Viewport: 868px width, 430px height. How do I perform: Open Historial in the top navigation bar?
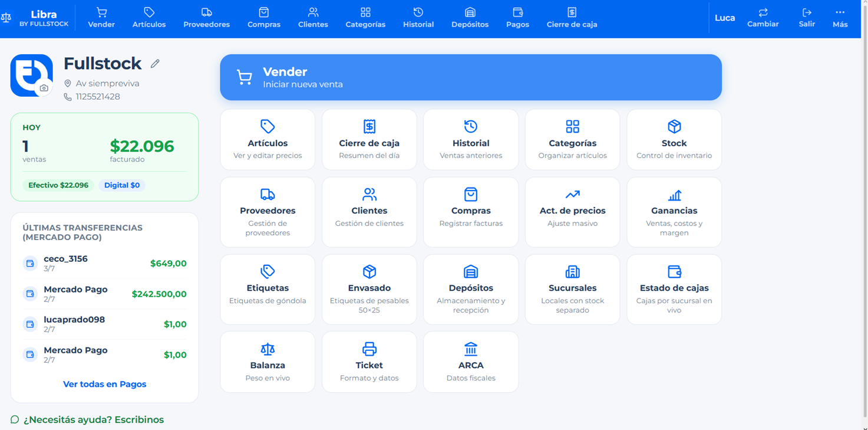click(x=418, y=18)
